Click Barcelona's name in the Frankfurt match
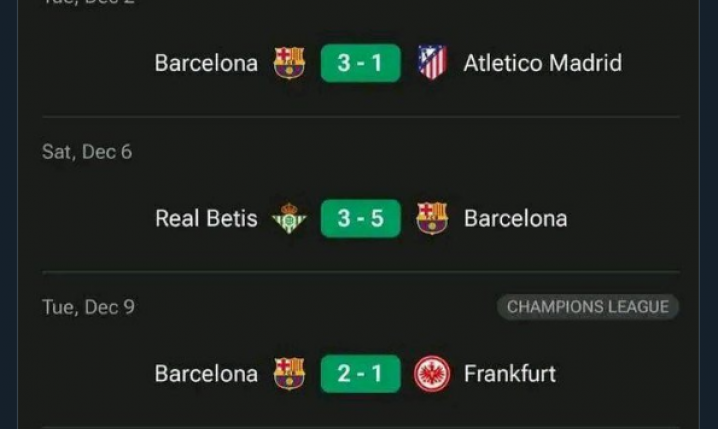 point(206,374)
